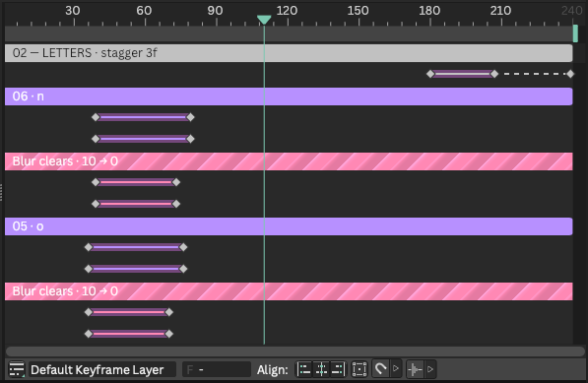Click the keyframe frame number field

point(217,369)
